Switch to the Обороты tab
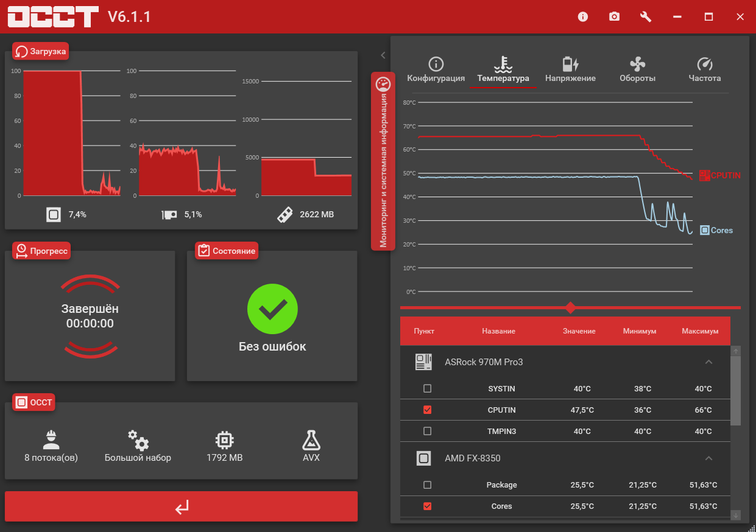This screenshot has width=756, height=532. point(637,70)
